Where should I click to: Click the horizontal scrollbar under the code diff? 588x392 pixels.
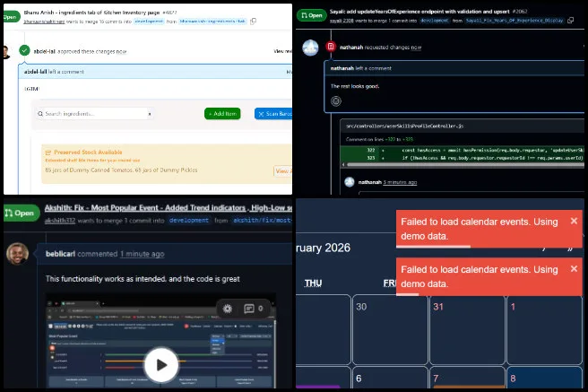point(465,165)
